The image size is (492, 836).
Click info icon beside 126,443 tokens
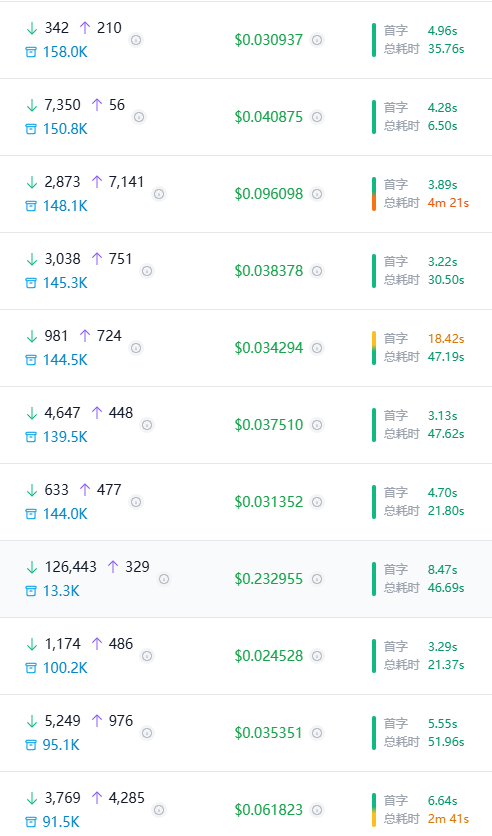pos(164,579)
